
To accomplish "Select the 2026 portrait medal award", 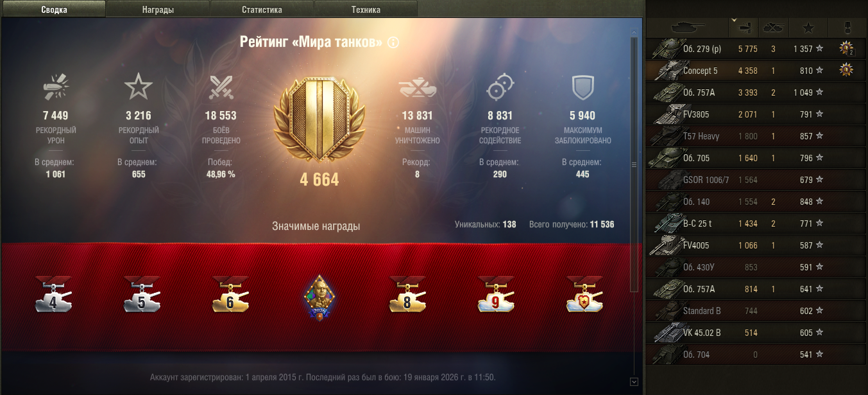I will pos(319,298).
